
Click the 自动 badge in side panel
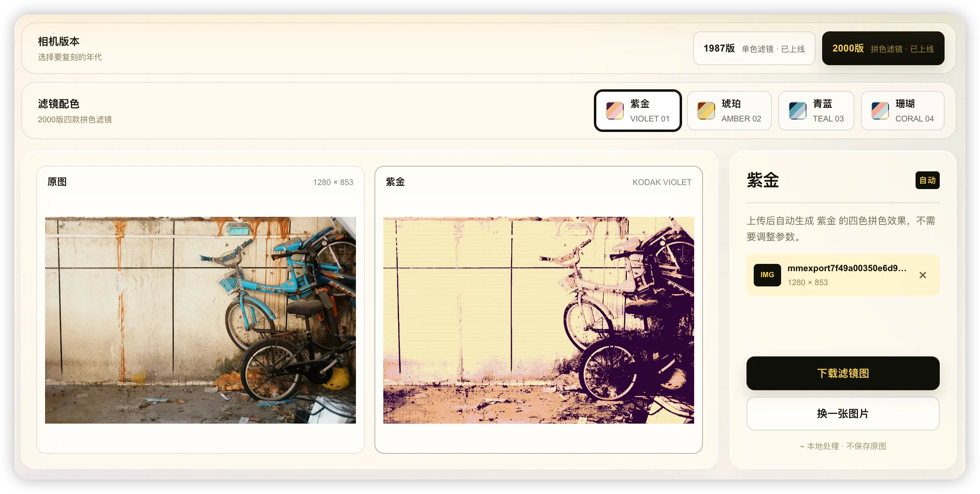click(x=928, y=180)
